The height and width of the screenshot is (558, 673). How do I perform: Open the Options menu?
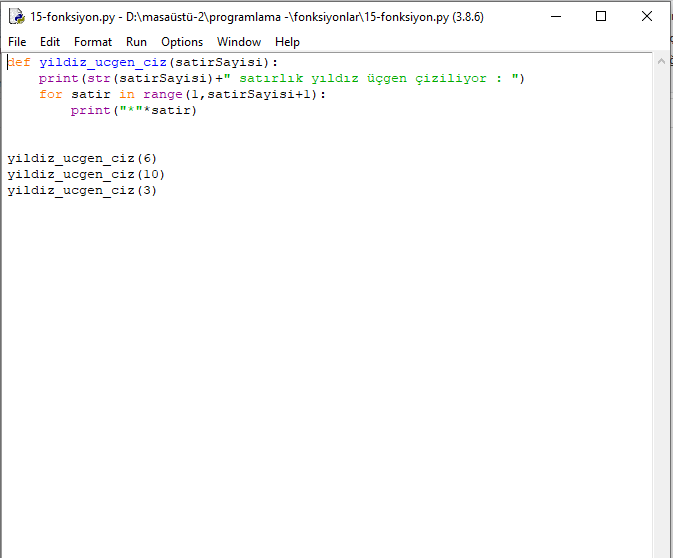click(x=182, y=42)
